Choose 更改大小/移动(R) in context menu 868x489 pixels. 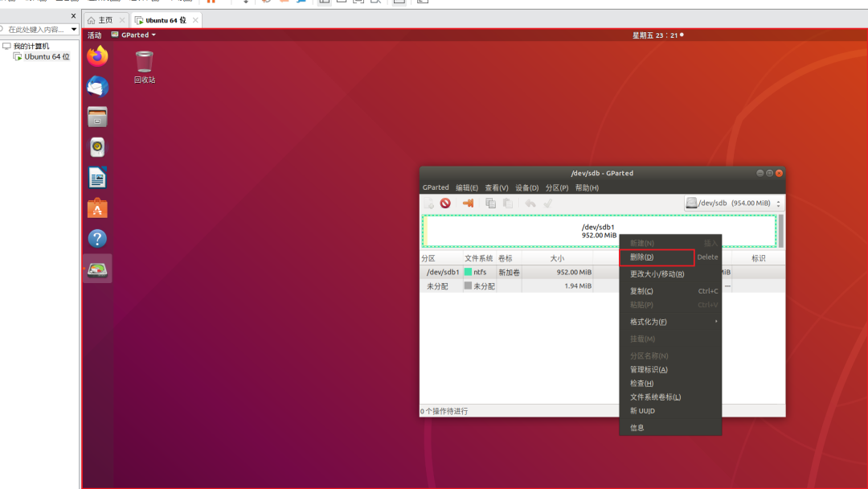(670, 274)
